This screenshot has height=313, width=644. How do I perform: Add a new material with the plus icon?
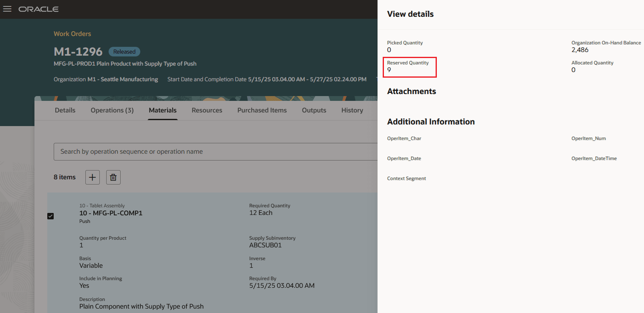(92, 177)
